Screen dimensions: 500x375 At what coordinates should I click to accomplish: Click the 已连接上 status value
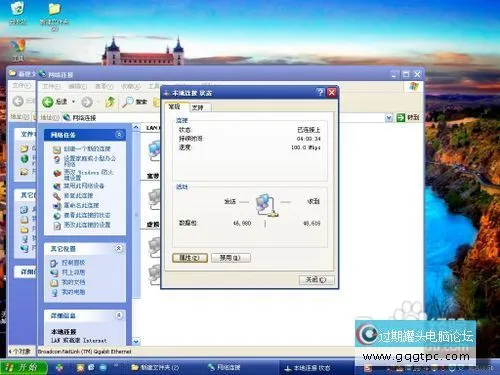pyautogui.click(x=308, y=130)
